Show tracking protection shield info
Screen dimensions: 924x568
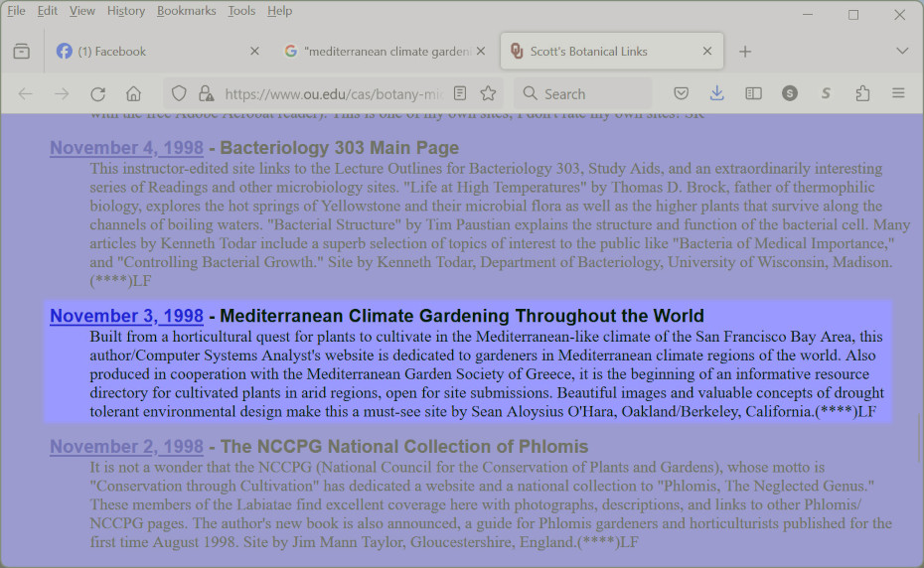coord(179,93)
